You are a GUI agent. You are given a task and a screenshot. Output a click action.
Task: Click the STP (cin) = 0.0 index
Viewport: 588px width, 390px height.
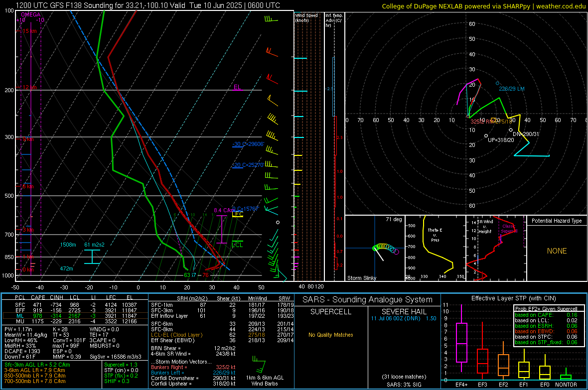pyautogui.click(x=121, y=370)
